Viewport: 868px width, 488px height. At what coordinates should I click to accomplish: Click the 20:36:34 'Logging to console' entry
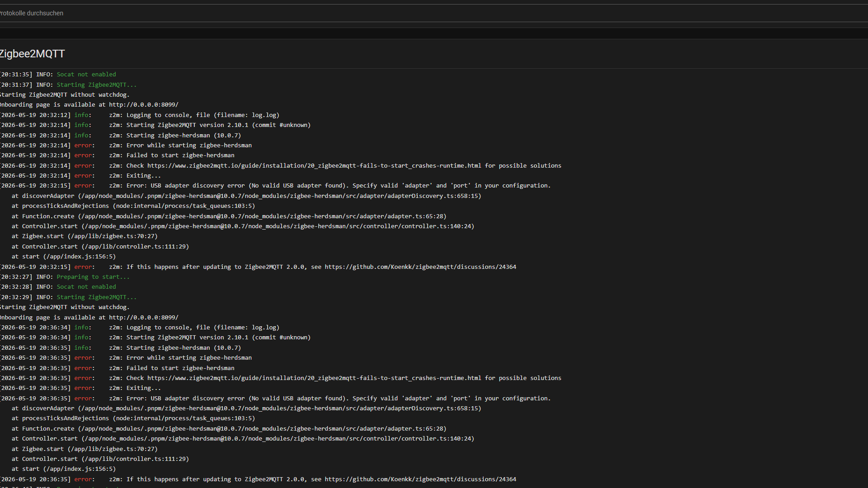[x=140, y=328]
